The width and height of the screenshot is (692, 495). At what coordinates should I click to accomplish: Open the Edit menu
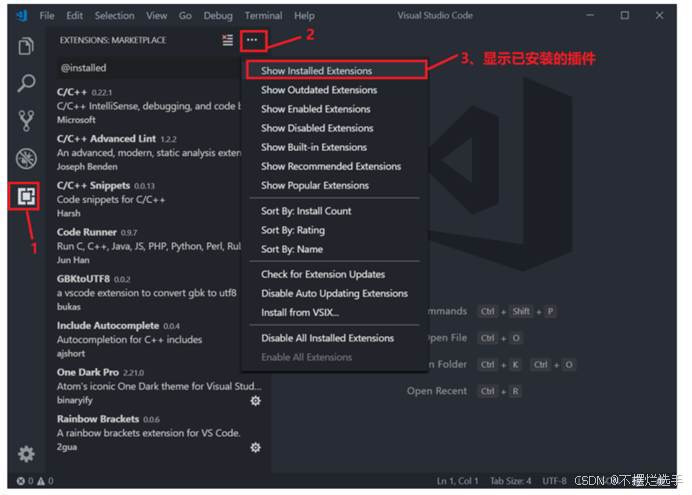(x=74, y=16)
